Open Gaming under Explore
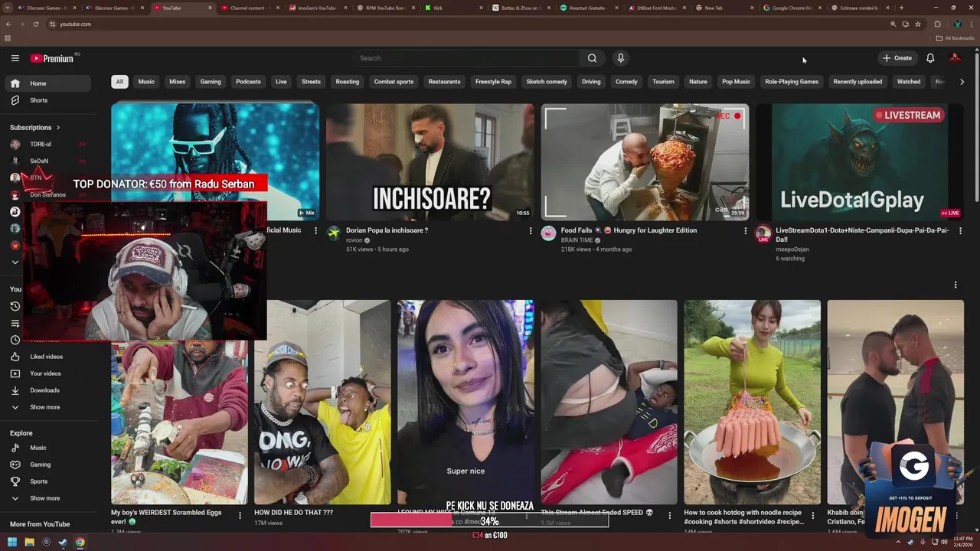The width and height of the screenshot is (980, 551). click(50, 465)
